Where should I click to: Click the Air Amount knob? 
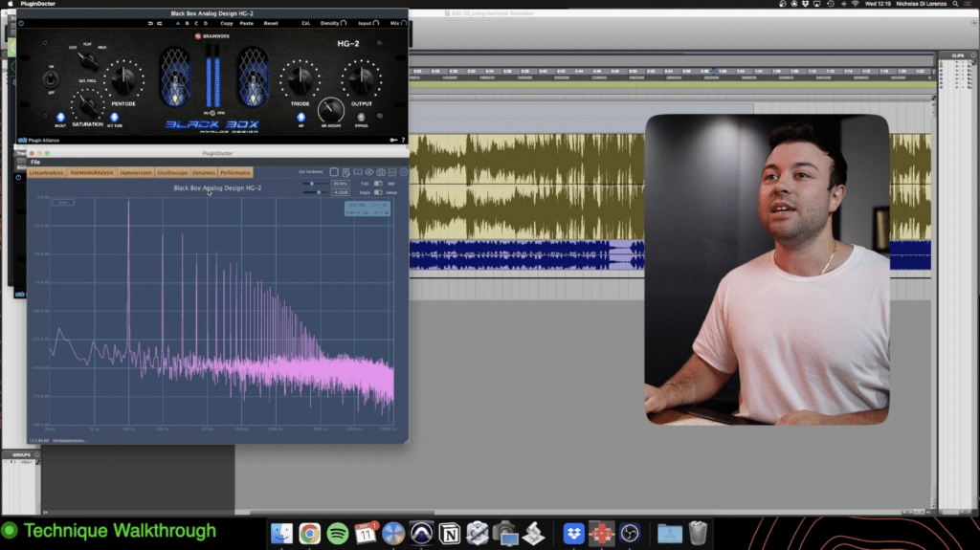coord(330,111)
